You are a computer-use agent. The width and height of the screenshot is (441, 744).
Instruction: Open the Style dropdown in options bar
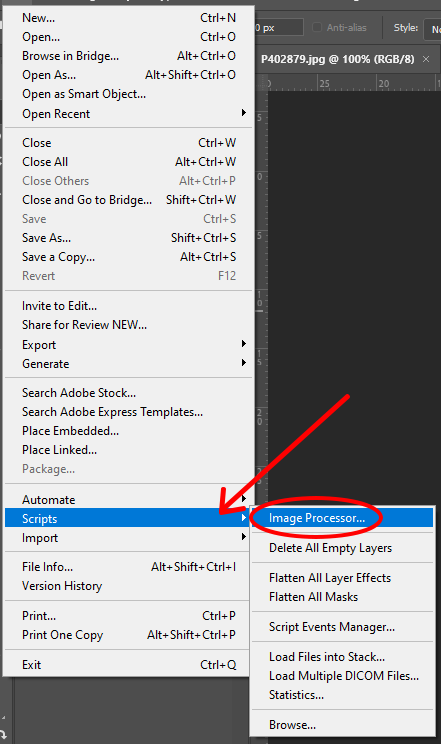pyautogui.click(x=432, y=28)
